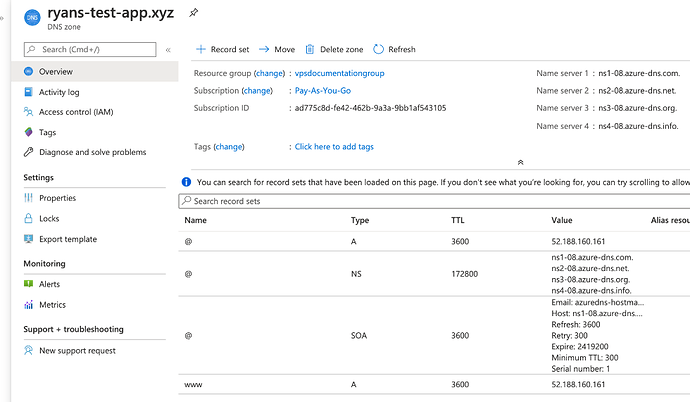Click the DNS zone globe icon
Image resolution: width=690 pixels, height=402 pixels.
(x=32, y=18)
